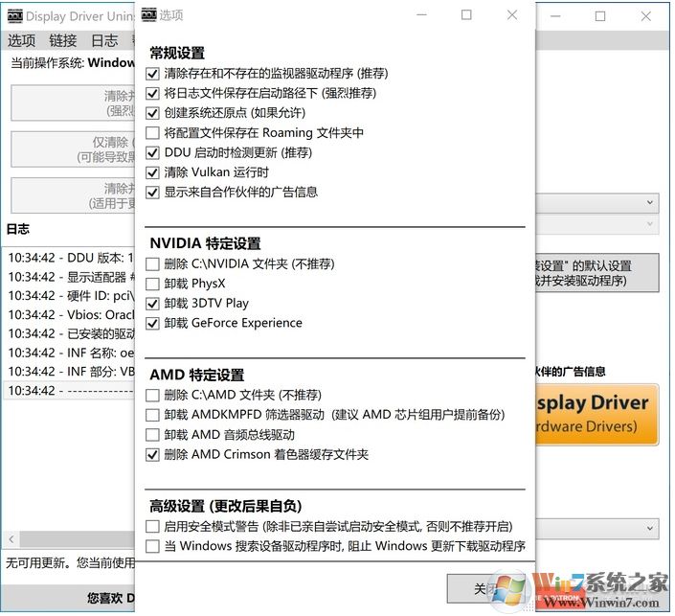The width and height of the screenshot is (675, 616).
Task: Enable 卸载 AMD 音频总线驱动 checkbox
Action: pos(152,435)
